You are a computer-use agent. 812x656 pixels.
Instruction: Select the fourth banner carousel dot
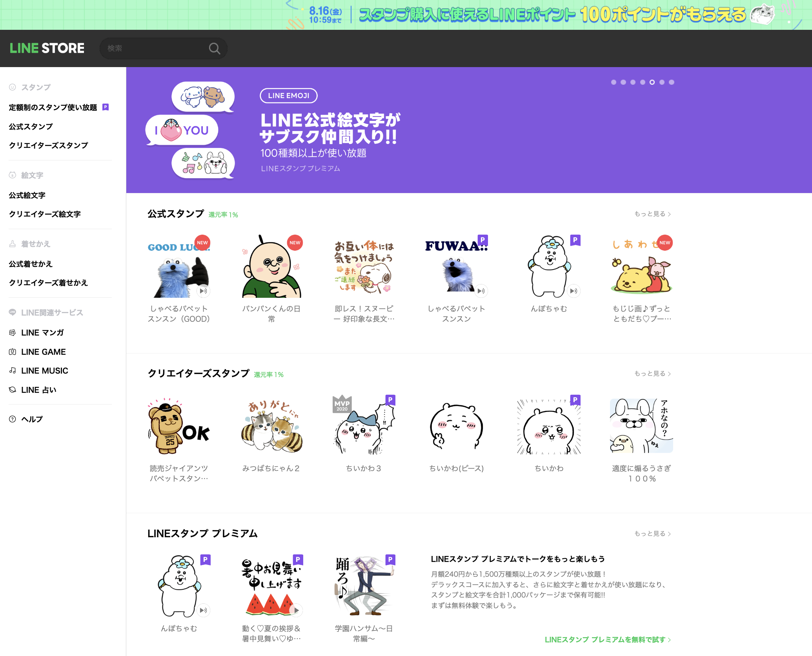pos(643,82)
